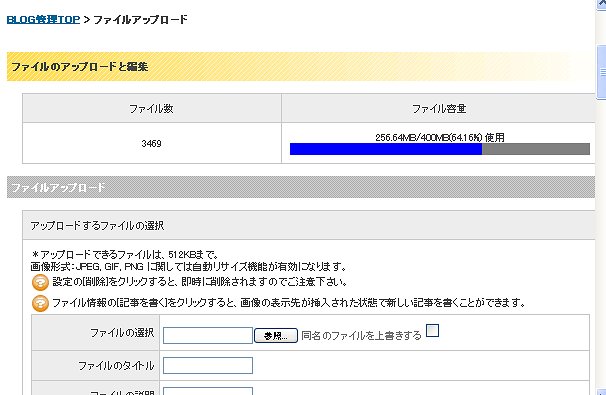The width and height of the screenshot is (606, 395).
Task: Click the help icon beside the 記事を書く note
Action: coord(40,303)
